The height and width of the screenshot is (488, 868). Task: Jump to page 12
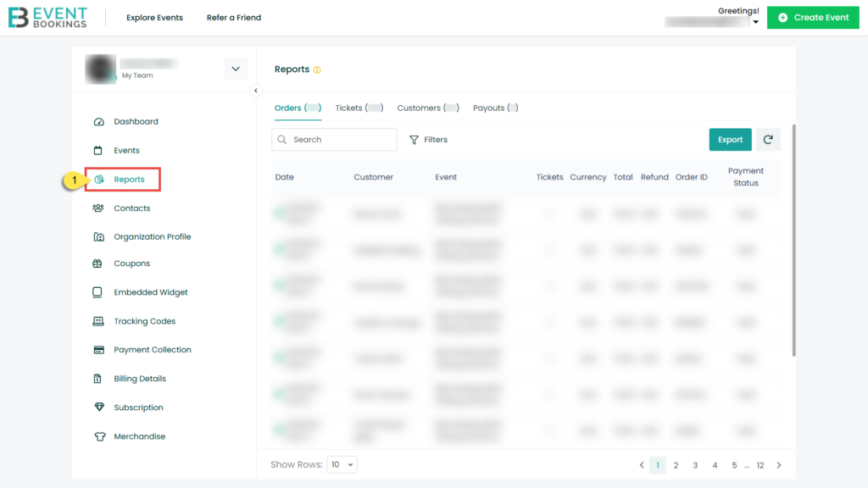point(760,465)
